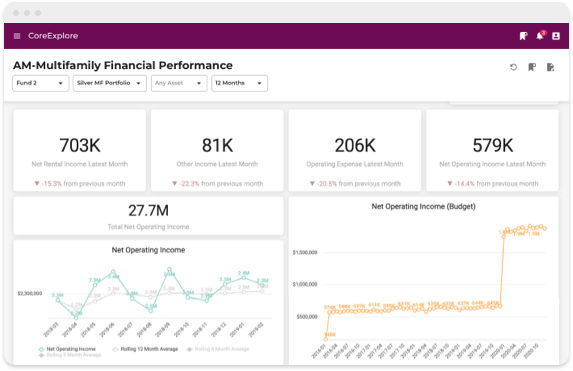This screenshot has height=371, width=573.
Task: Click the AM-Multifamily Financial Performance heading
Action: pos(123,65)
